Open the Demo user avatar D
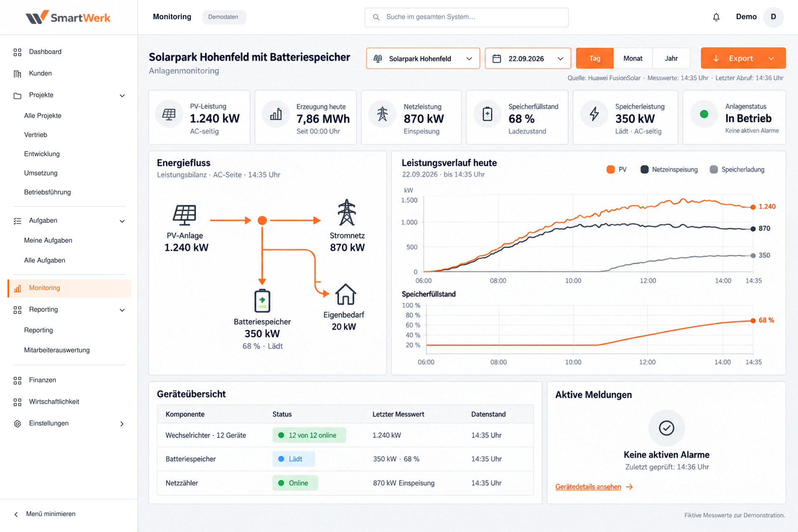The width and height of the screenshot is (798, 532). (x=773, y=17)
